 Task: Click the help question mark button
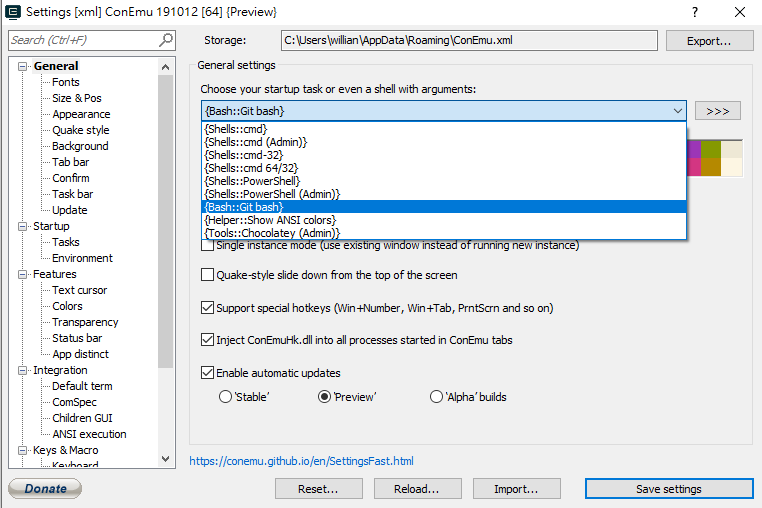click(695, 12)
